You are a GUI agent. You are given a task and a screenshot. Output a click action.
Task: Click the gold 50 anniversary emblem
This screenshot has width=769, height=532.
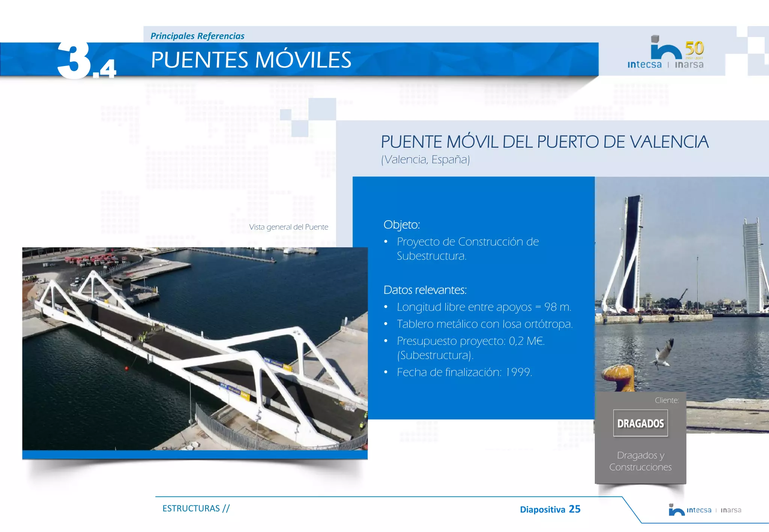point(694,49)
